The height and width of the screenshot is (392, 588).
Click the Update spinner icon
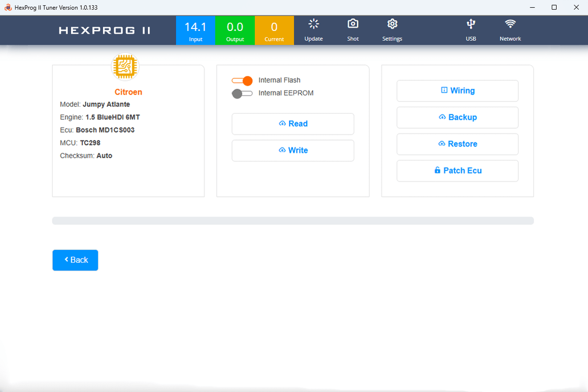point(314,24)
